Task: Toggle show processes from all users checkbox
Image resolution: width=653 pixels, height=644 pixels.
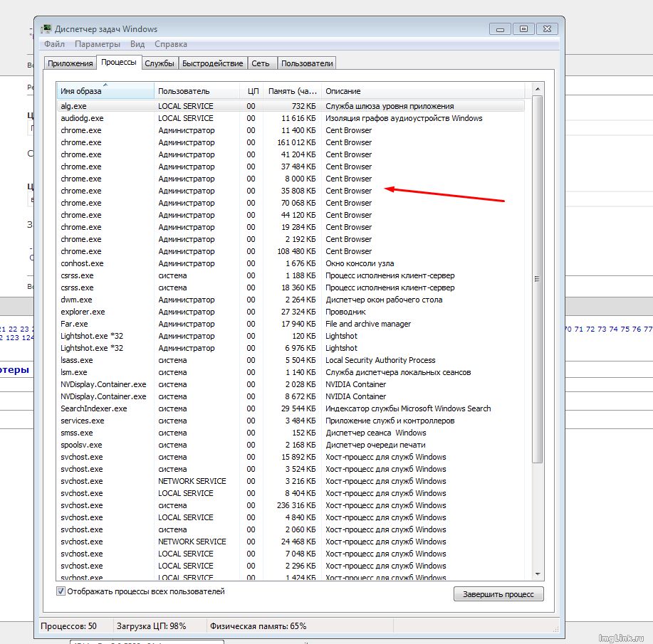Action: (61, 591)
